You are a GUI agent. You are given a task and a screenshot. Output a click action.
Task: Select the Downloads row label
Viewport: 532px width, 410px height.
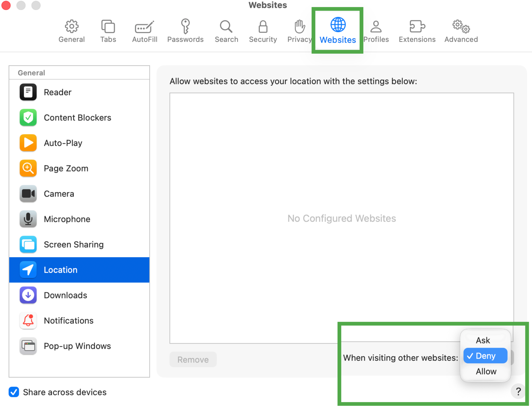coord(65,295)
